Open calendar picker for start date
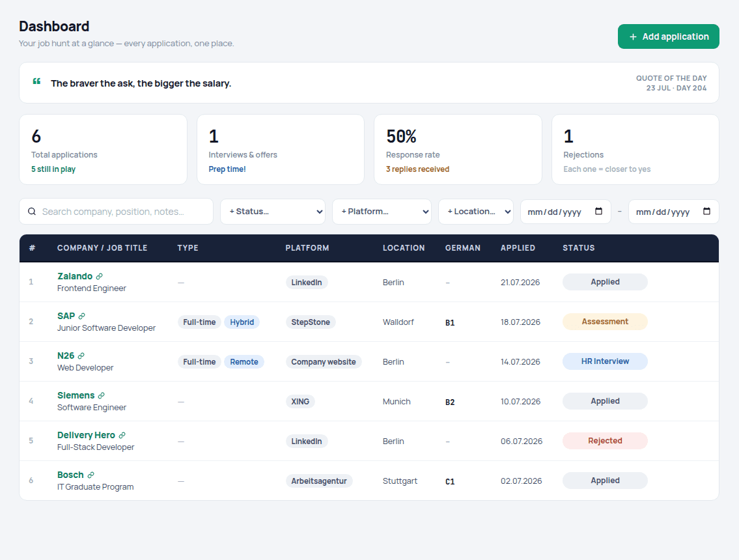The width and height of the screenshot is (739, 560). [x=598, y=211]
